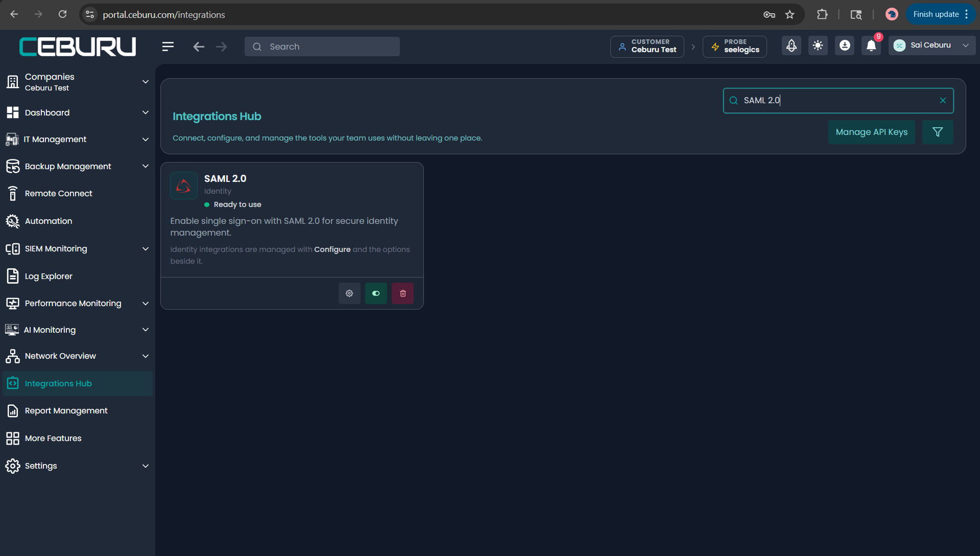Image resolution: width=980 pixels, height=556 pixels.
Task: Open notifications bell
Action: (x=871, y=45)
